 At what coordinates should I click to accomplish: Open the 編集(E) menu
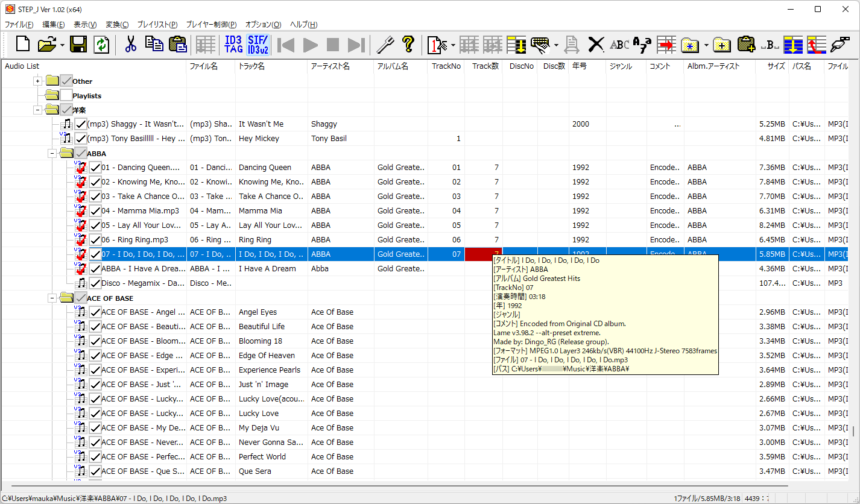click(53, 25)
